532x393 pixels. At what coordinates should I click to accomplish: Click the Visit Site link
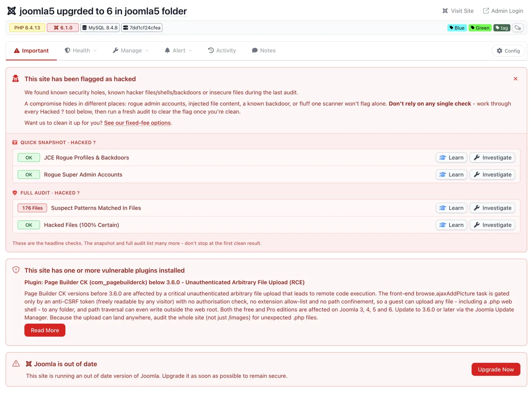(458, 11)
